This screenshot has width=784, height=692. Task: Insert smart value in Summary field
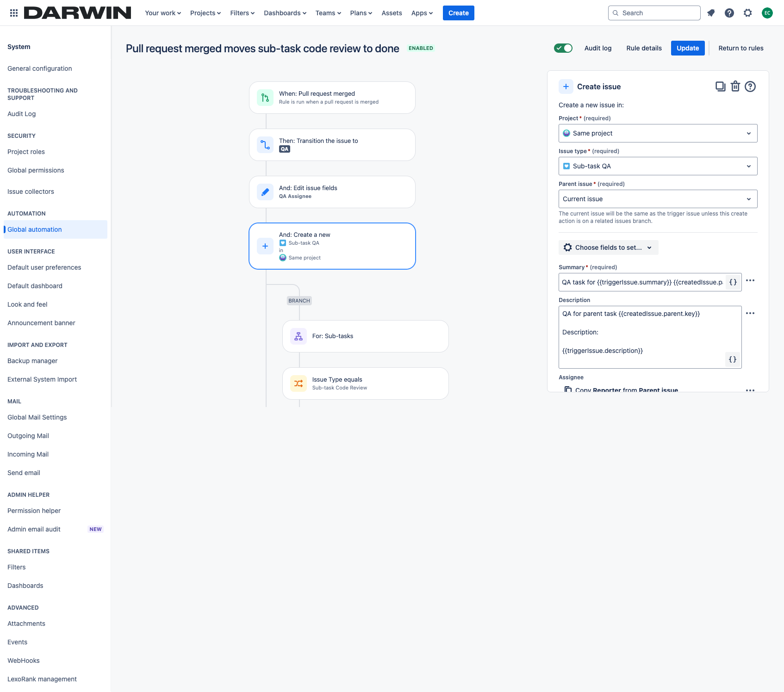pos(733,282)
